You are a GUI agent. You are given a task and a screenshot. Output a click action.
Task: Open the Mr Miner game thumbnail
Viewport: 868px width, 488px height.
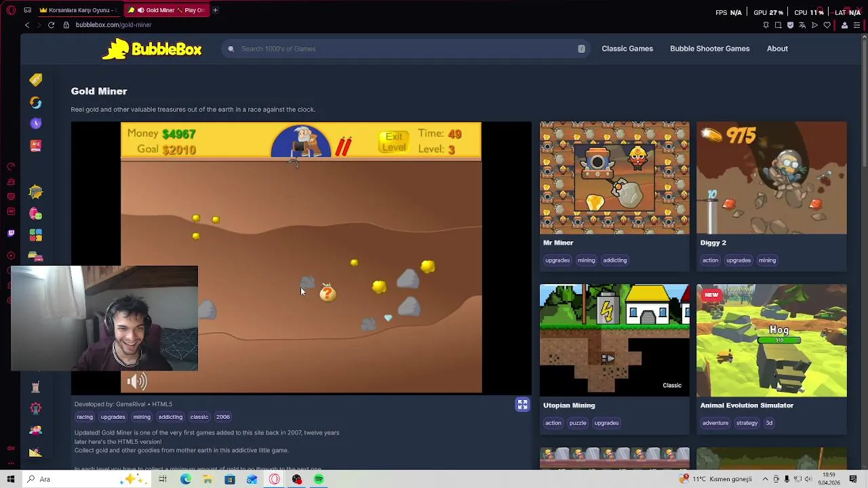pos(614,178)
